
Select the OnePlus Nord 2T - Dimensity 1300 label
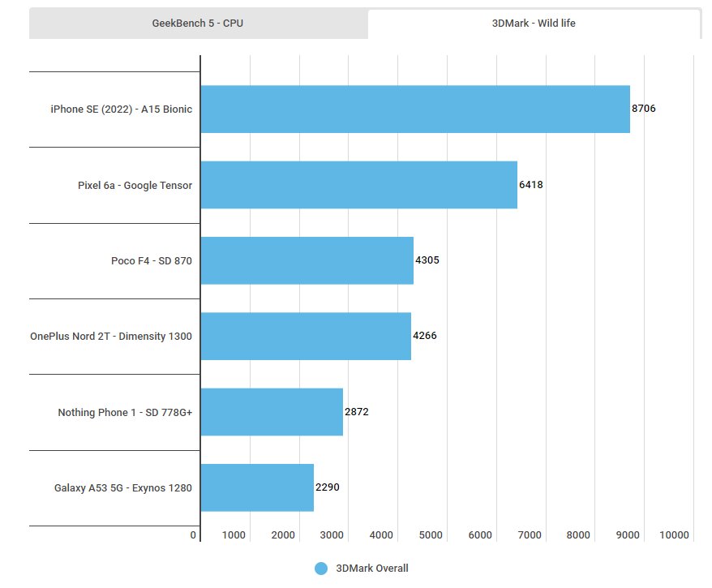click(x=111, y=336)
